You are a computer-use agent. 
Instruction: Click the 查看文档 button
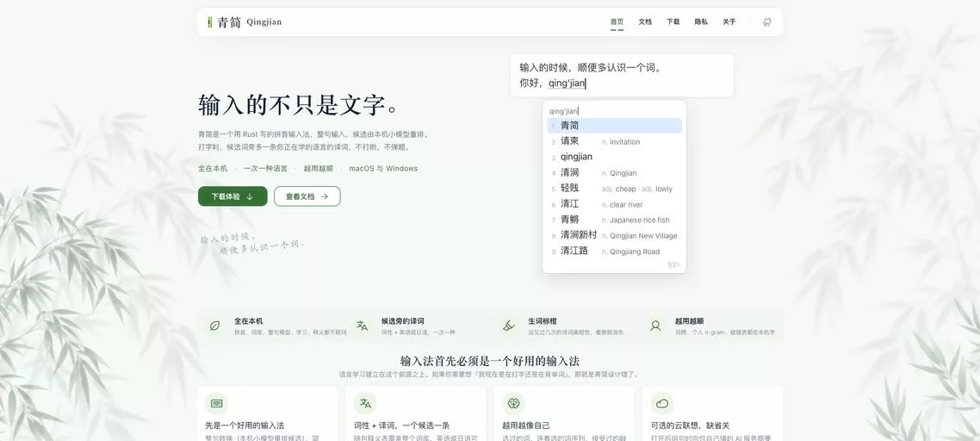click(307, 196)
